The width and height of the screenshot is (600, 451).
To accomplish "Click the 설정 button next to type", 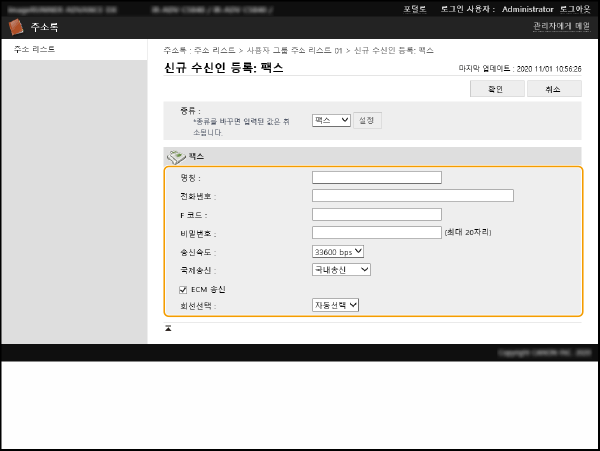I will pos(367,120).
